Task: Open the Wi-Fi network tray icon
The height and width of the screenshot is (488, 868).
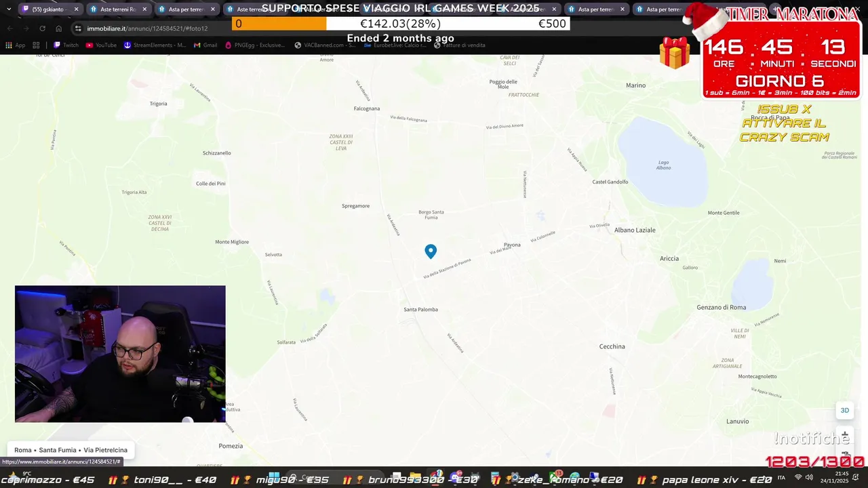Action: tap(797, 478)
